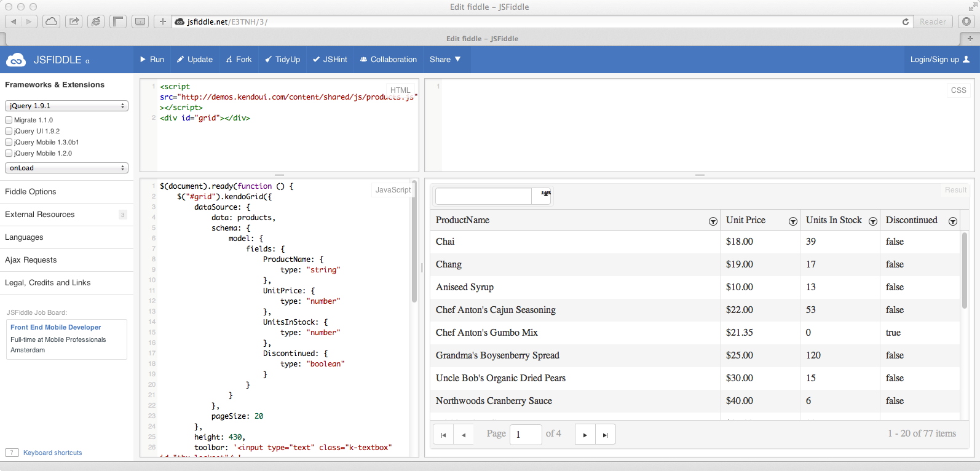The height and width of the screenshot is (471, 980).
Task: Expand the External Resources section
Action: (x=40, y=215)
